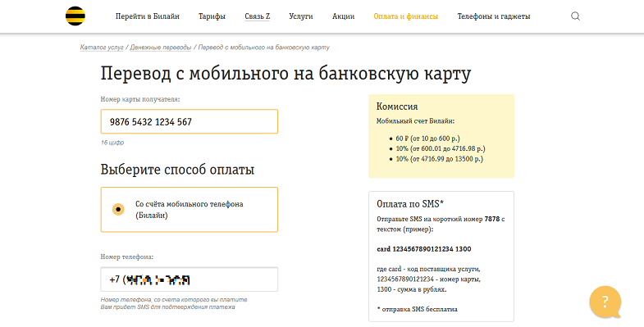This screenshot has width=644, height=327.
Task: Select the Оплата и финансы tab
Action: click(406, 16)
